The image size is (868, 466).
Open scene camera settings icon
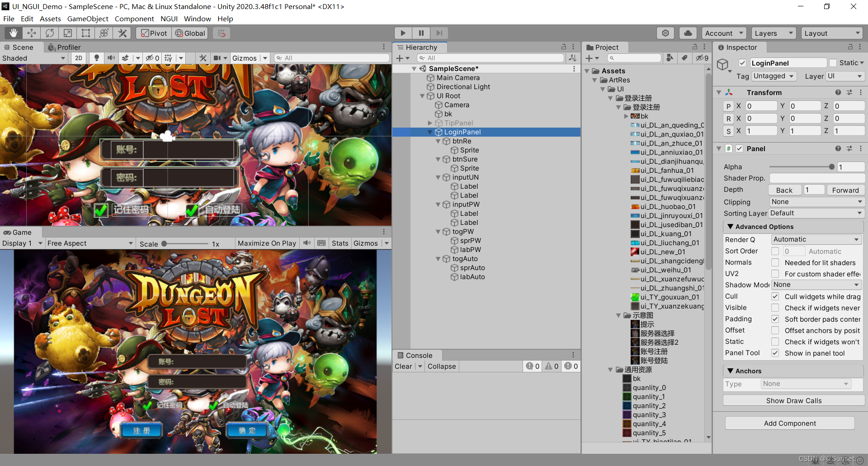tap(217, 58)
